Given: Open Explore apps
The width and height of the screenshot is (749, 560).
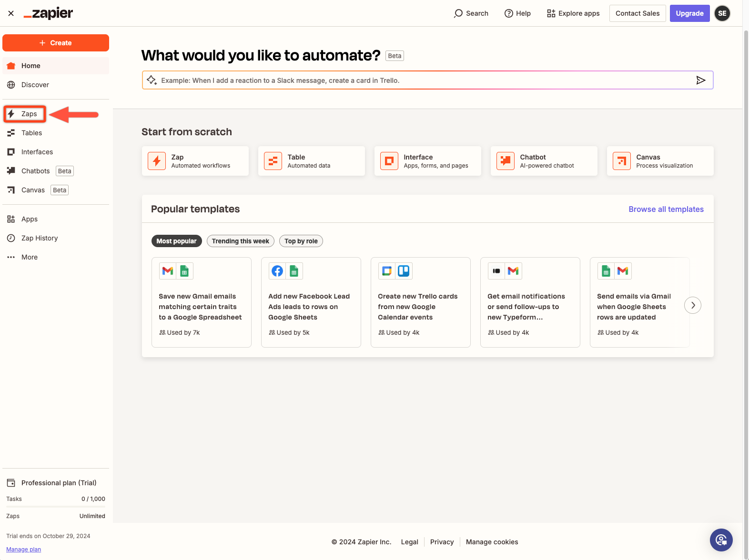Looking at the screenshot, I should [x=573, y=13].
